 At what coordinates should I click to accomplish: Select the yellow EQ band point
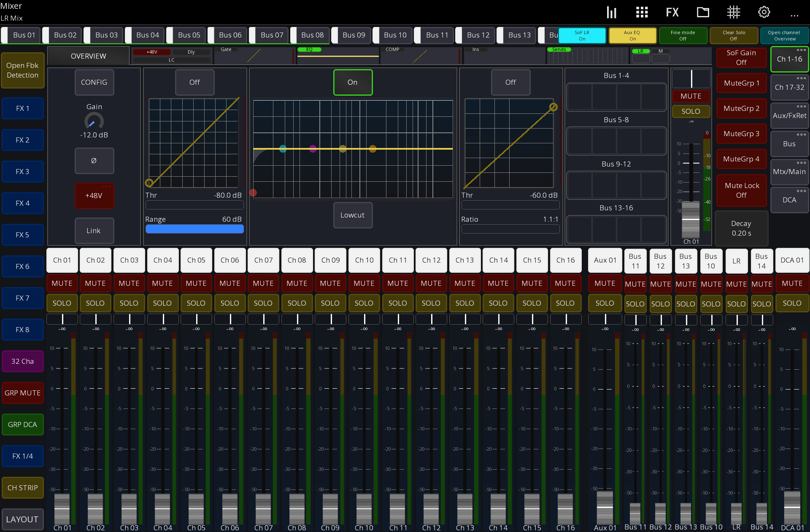pos(343,149)
